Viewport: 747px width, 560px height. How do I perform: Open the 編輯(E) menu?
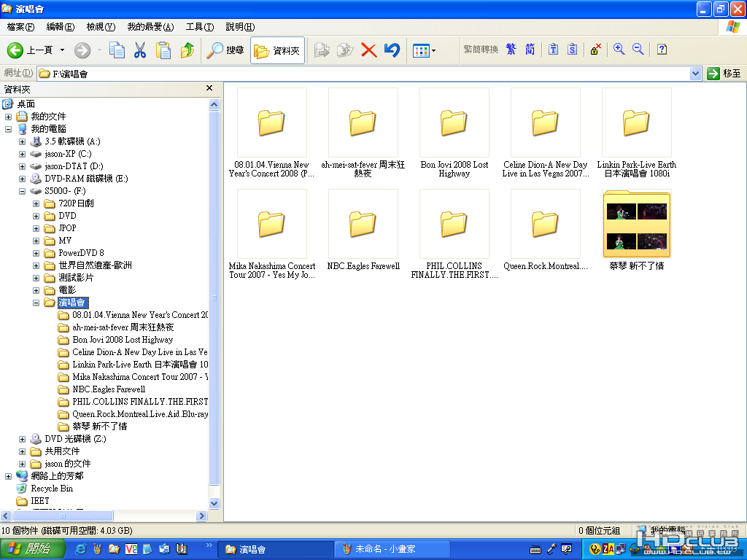[x=61, y=27]
